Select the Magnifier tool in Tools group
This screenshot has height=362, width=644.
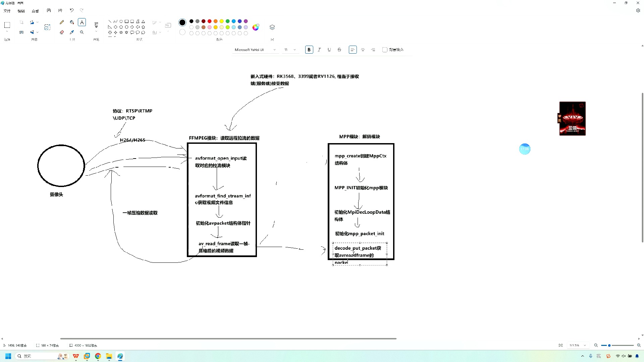[x=82, y=32]
